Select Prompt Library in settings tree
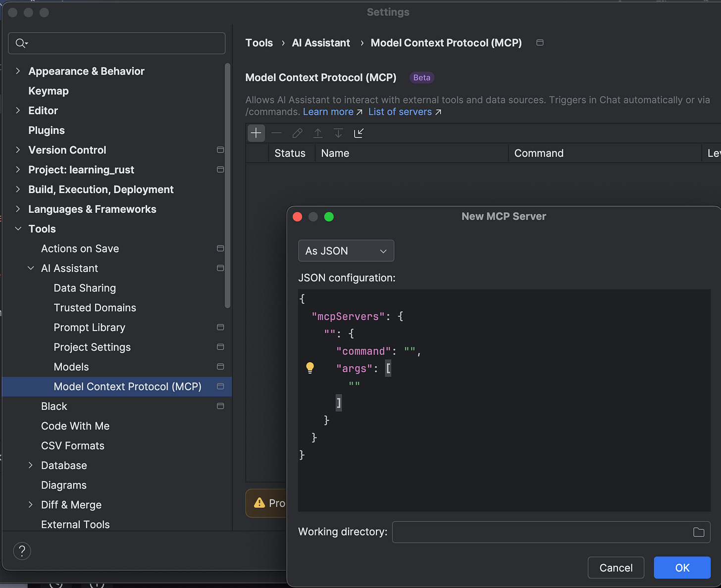This screenshot has width=721, height=588. coord(90,327)
